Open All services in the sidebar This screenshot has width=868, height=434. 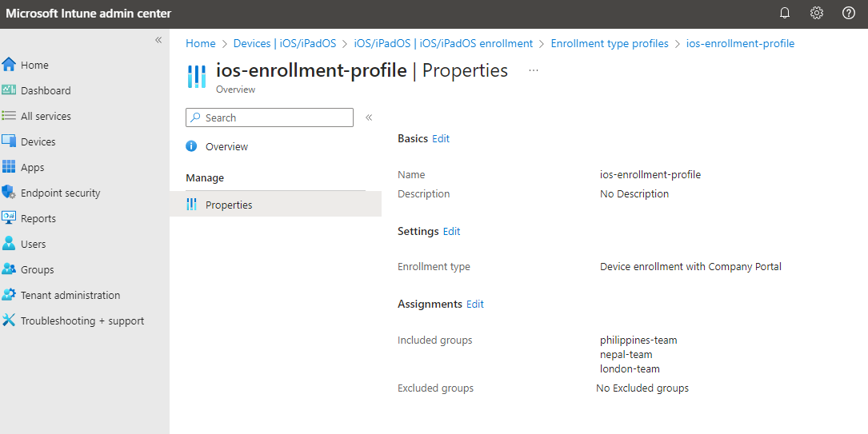coord(46,116)
